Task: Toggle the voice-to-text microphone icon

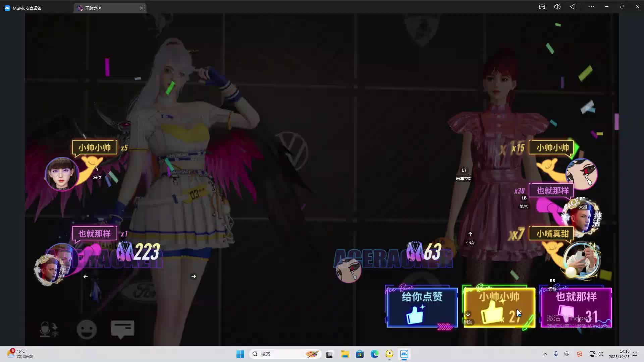Action: pos(48,329)
